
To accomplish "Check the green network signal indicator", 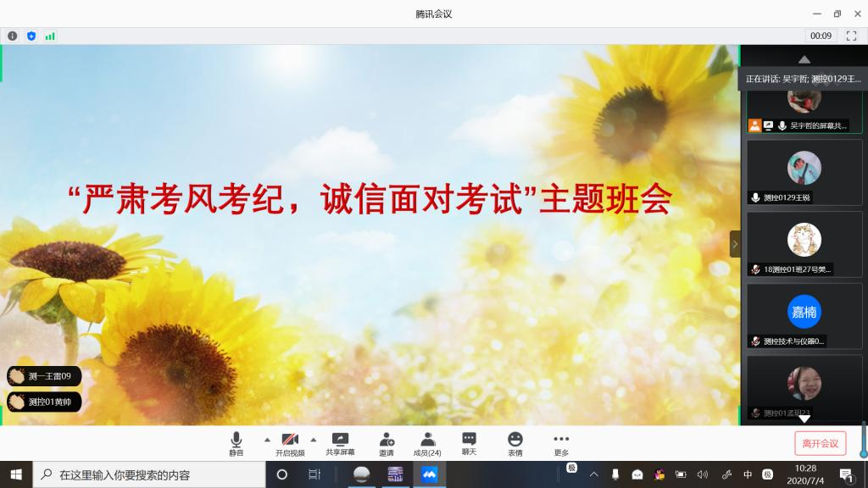I will [x=50, y=36].
